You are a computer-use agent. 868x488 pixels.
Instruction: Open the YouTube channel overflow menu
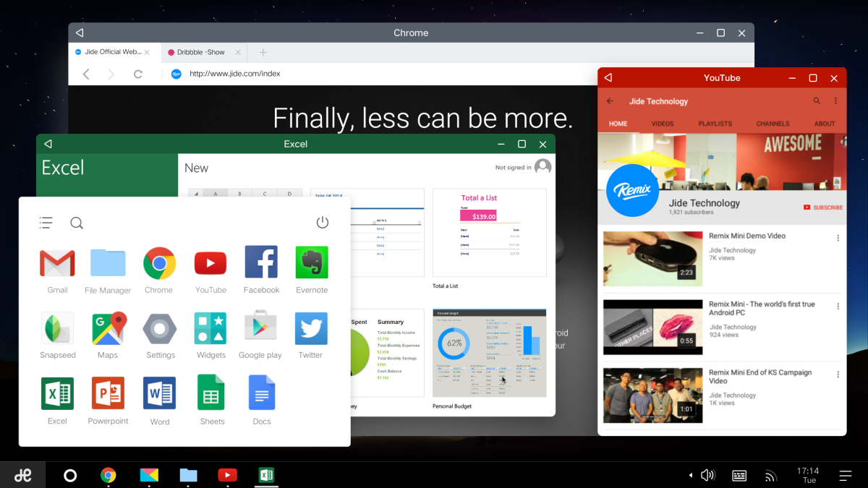pos(835,101)
